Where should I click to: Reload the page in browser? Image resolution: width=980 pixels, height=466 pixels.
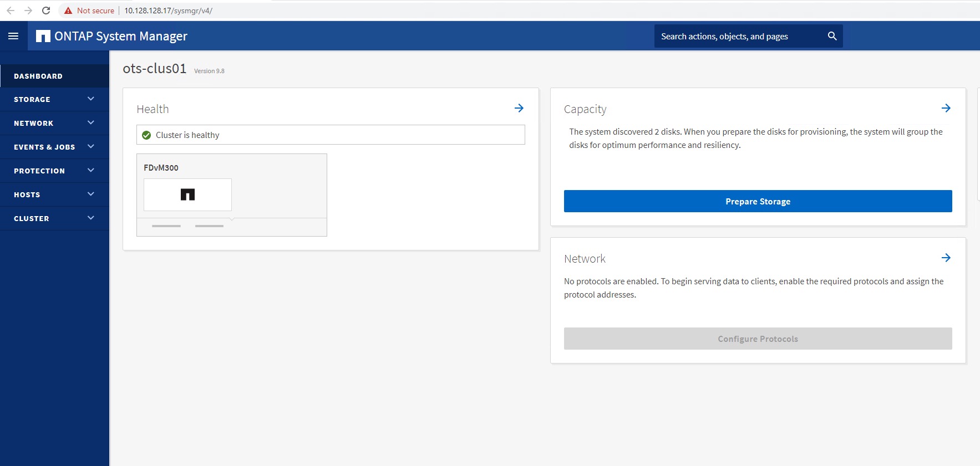click(46, 11)
